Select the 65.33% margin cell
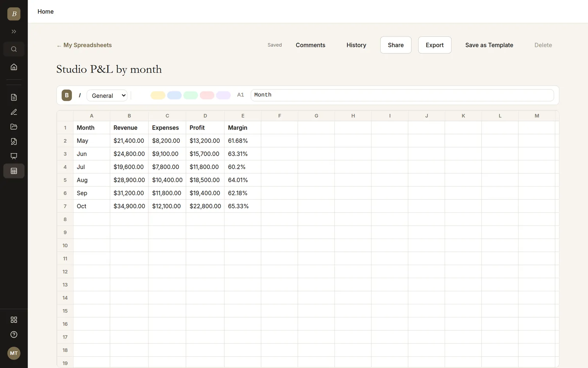 pyautogui.click(x=243, y=206)
